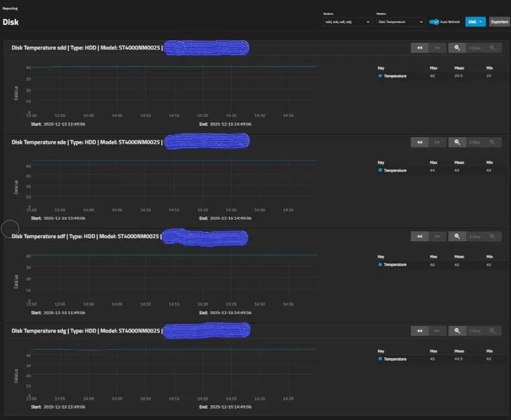Select the sdd chart title text

tap(87, 48)
